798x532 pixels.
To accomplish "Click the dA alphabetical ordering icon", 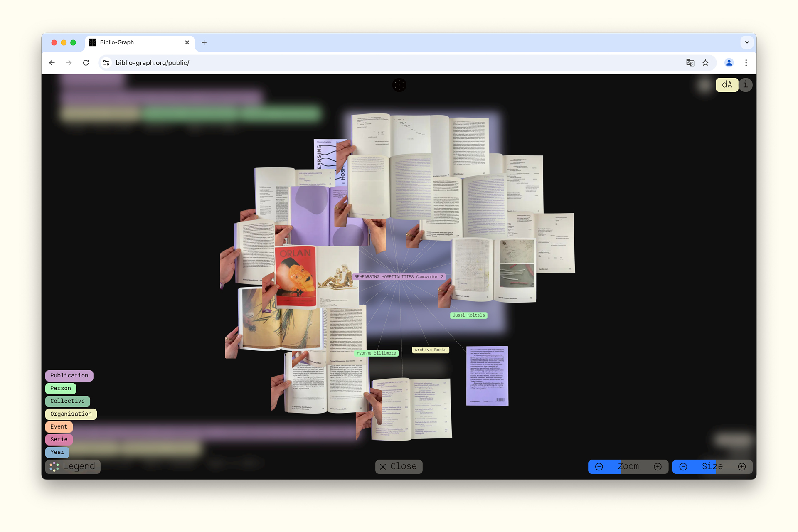I will tap(727, 85).
